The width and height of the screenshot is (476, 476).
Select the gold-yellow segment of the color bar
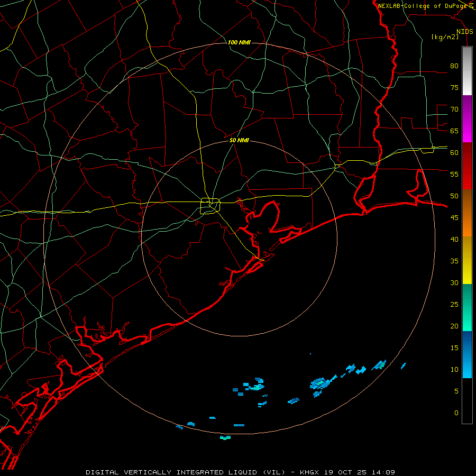[x=467, y=260]
